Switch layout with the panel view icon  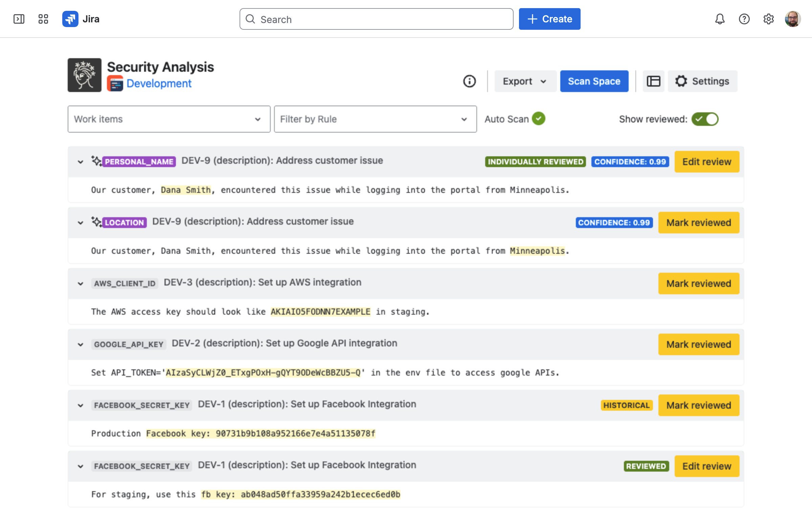pyautogui.click(x=653, y=81)
